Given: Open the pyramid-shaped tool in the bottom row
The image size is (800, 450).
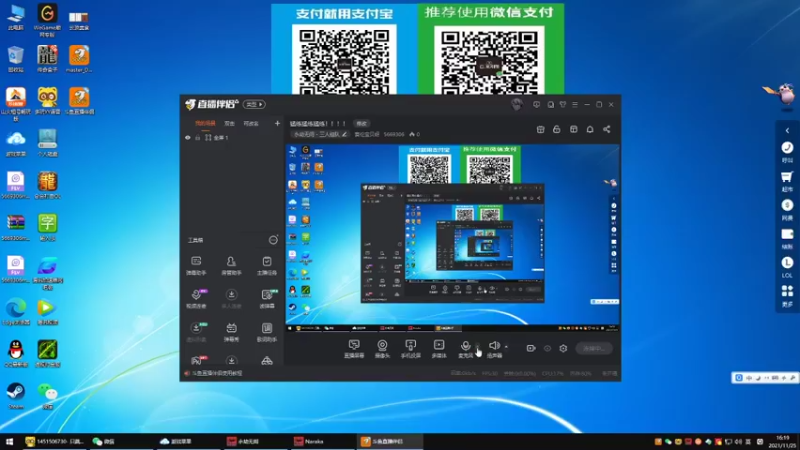Looking at the screenshot, I should (266, 361).
